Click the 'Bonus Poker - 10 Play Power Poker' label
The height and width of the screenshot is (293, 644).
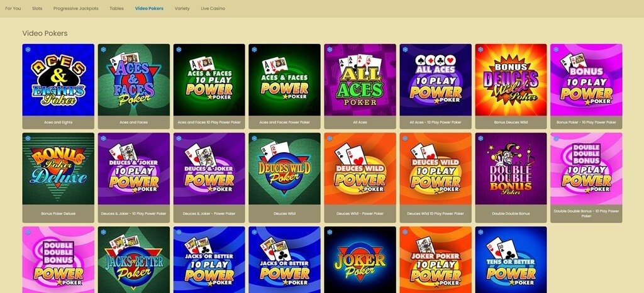pyautogui.click(x=586, y=122)
